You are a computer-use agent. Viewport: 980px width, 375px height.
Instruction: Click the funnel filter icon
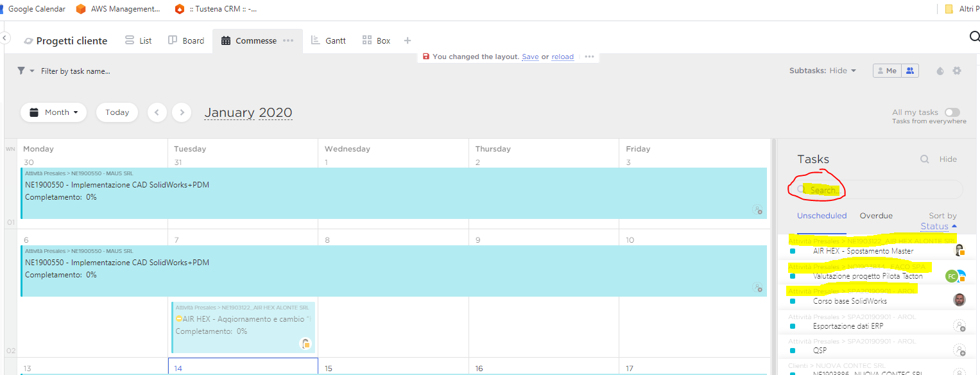point(21,71)
